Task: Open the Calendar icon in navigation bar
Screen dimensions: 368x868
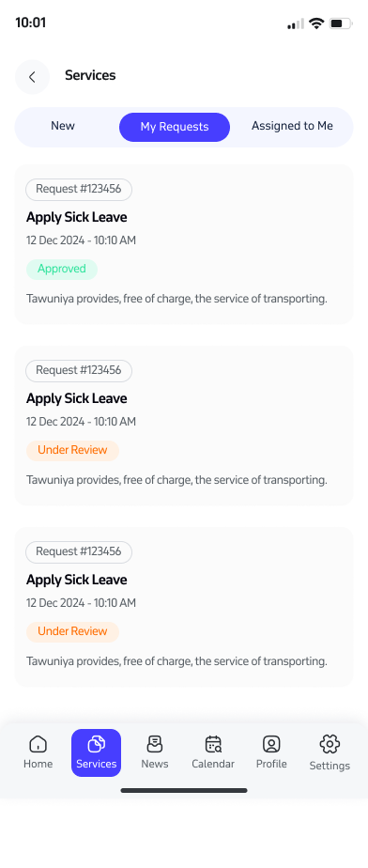Action: pyautogui.click(x=213, y=744)
